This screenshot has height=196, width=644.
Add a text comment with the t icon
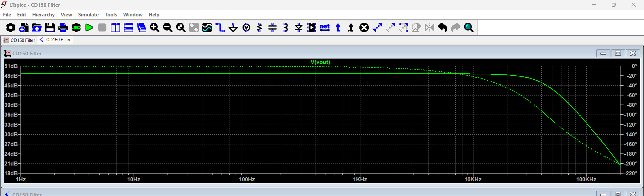pyautogui.click(x=338, y=27)
